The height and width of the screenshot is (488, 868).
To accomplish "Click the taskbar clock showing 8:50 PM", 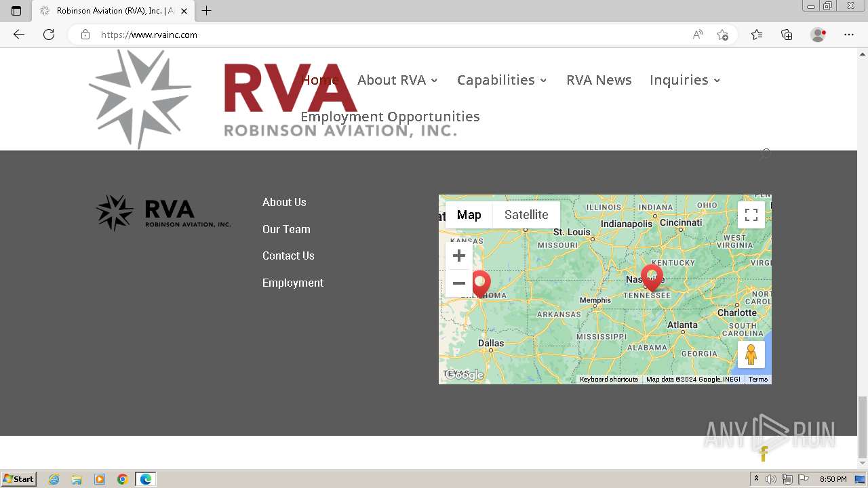I will click(x=833, y=479).
